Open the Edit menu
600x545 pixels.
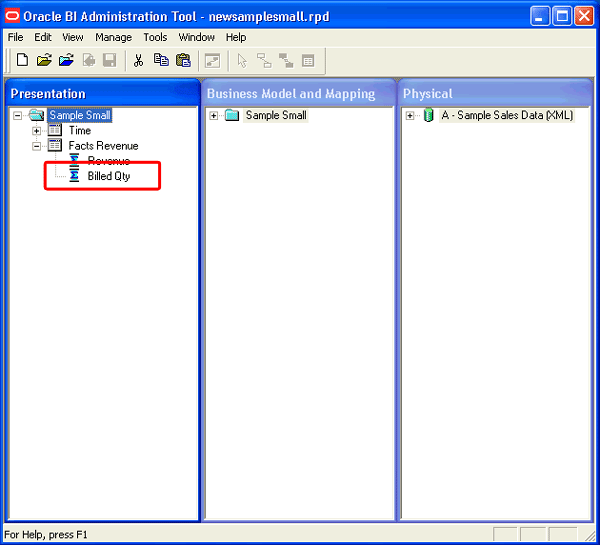(x=42, y=37)
